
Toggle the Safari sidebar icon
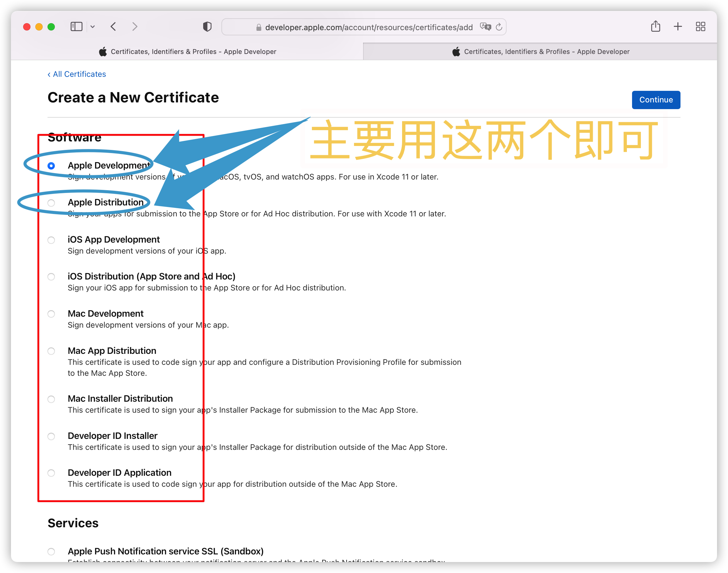pos(76,27)
